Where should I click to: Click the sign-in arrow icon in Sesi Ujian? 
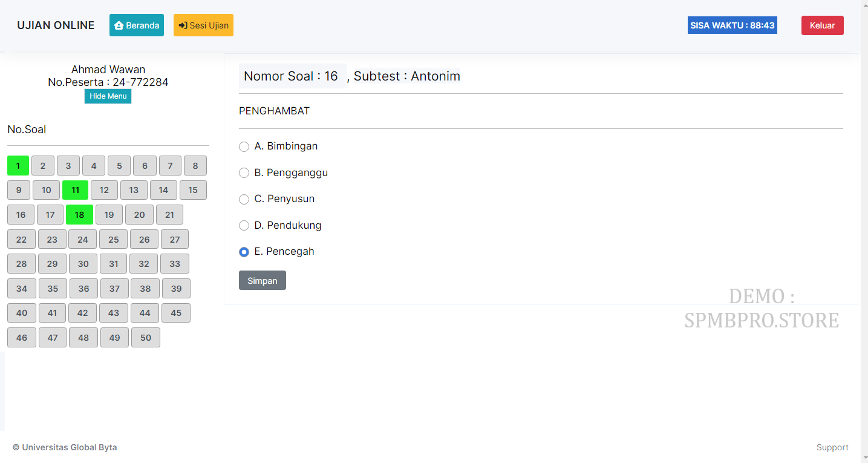coord(183,25)
